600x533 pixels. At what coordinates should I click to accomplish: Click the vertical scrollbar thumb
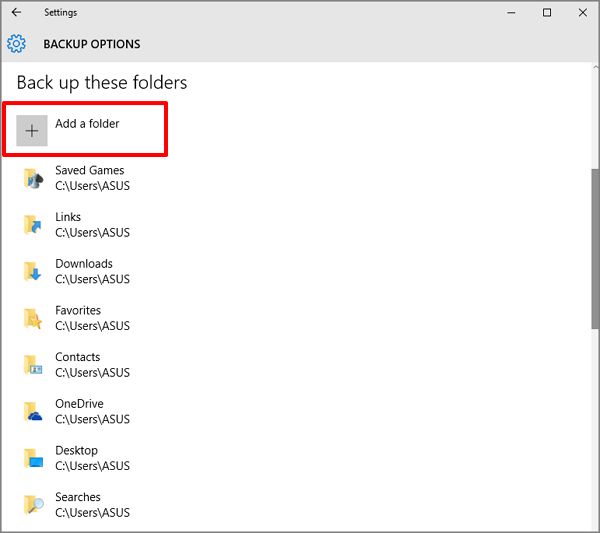pos(595,248)
